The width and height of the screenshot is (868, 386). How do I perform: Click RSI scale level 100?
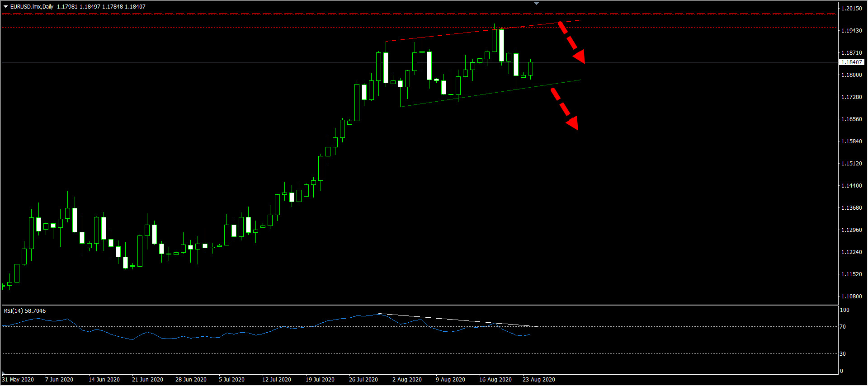tap(844, 310)
